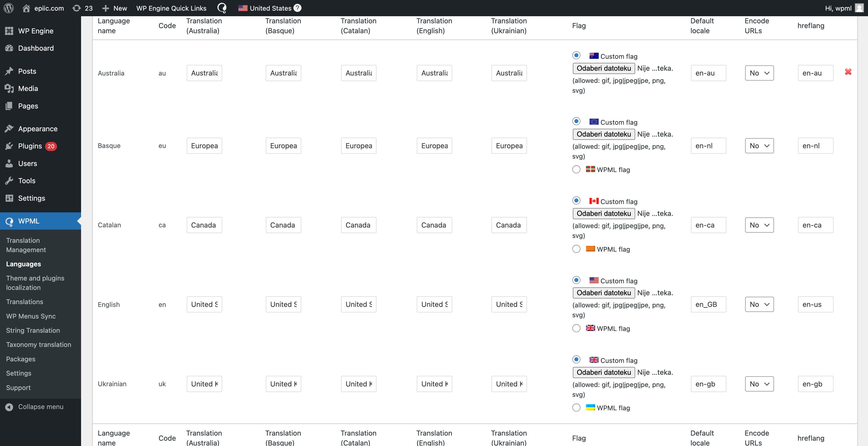This screenshot has height=446, width=868.
Task: Open the WordPress logo menu
Action: tap(8, 8)
